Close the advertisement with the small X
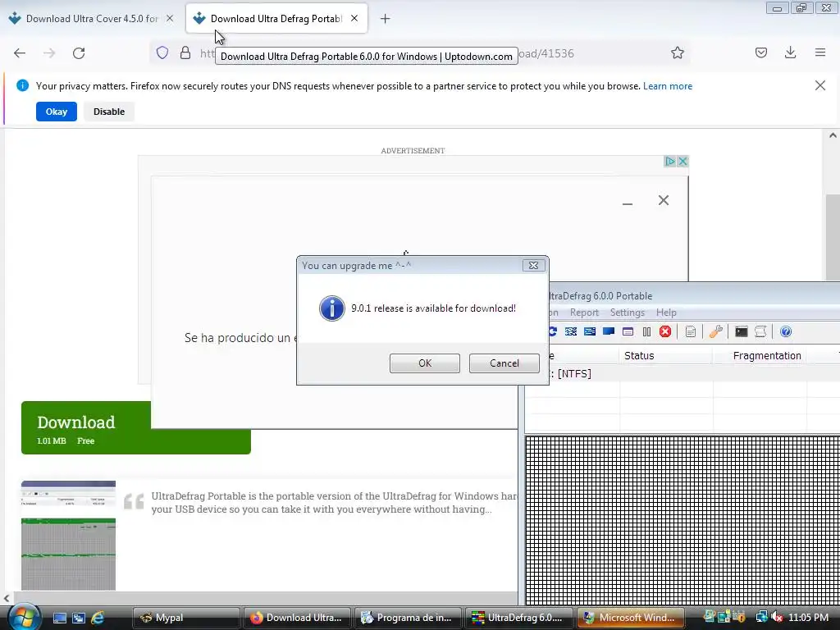The width and height of the screenshot is (840, 630). point(682,162)
